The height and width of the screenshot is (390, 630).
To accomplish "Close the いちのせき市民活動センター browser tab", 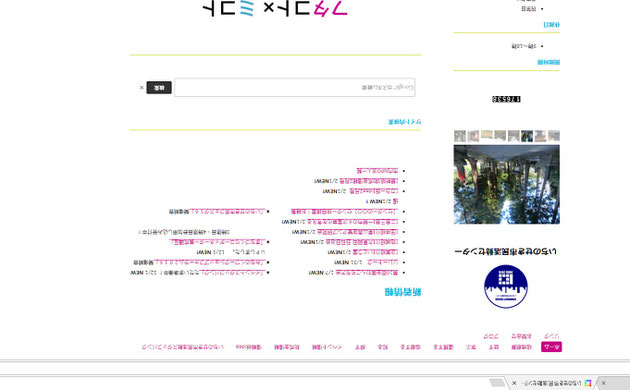I will tap(514, 383).
